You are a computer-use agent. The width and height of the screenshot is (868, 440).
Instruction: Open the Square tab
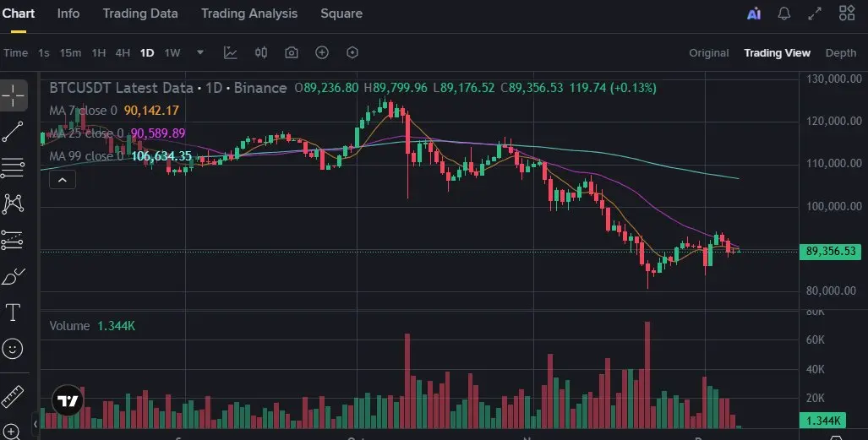(x=341, y=14)
